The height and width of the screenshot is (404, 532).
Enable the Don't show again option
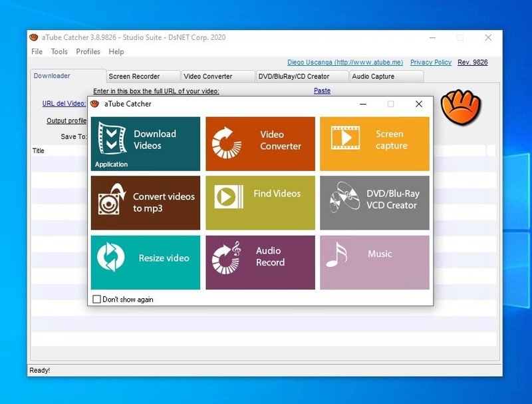pos(96,300)
